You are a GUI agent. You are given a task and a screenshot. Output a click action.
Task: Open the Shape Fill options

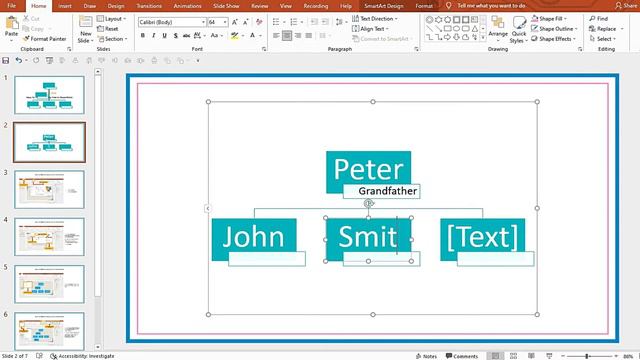pos(549,19)
